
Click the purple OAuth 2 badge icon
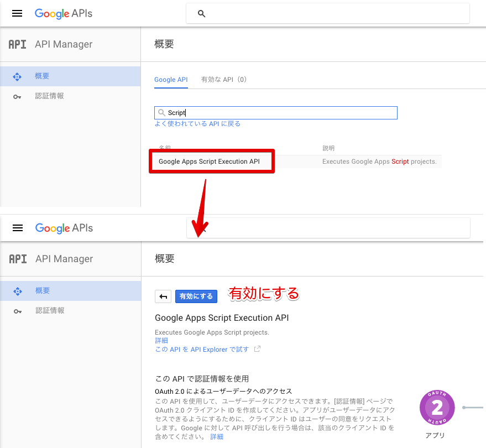tap(437, 408)
